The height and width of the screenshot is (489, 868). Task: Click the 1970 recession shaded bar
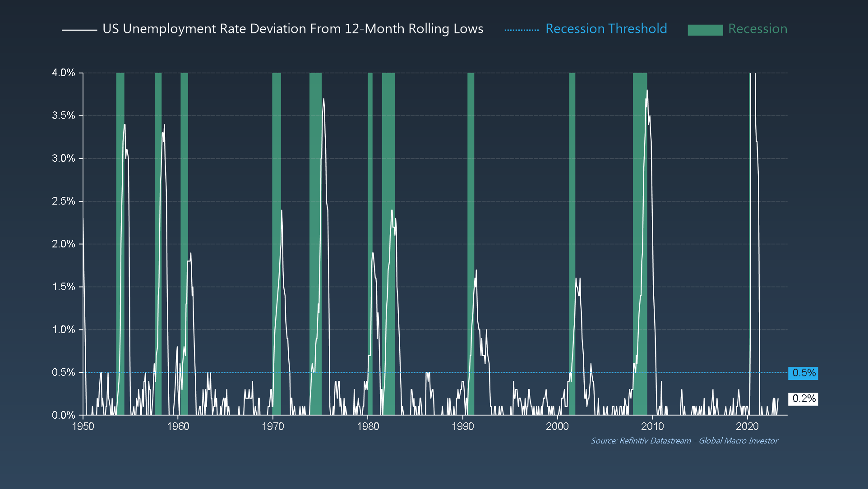click(x=277, y=243)
